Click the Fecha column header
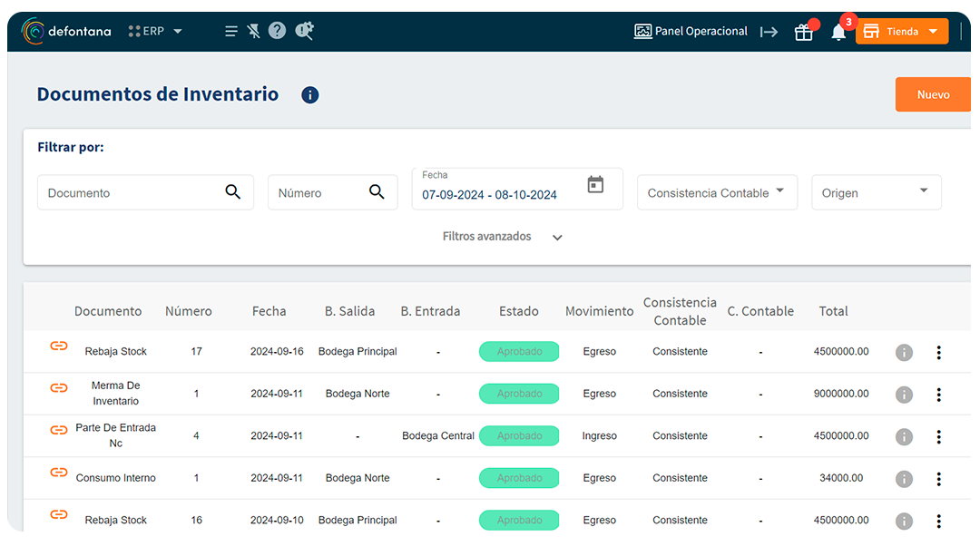Viewport: 980px width, 556px height. (x=269, y=311)
